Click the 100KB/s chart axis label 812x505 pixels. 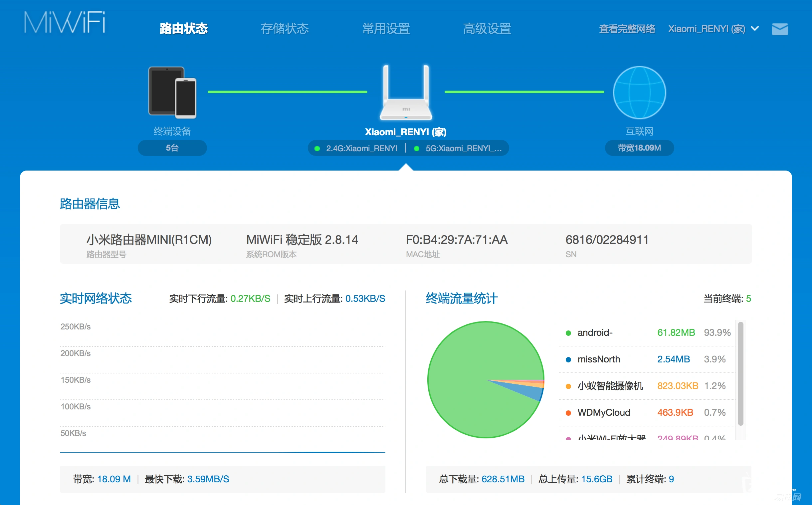point(76,407)
